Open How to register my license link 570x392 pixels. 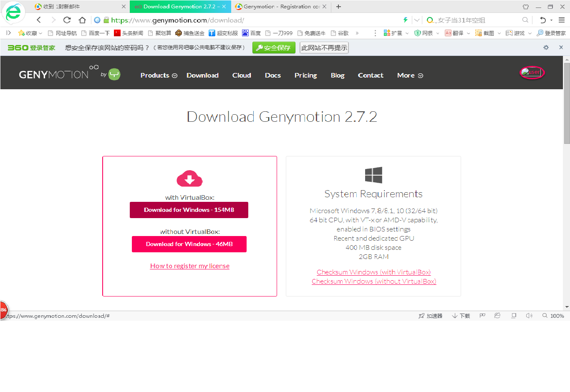[190, 266]
